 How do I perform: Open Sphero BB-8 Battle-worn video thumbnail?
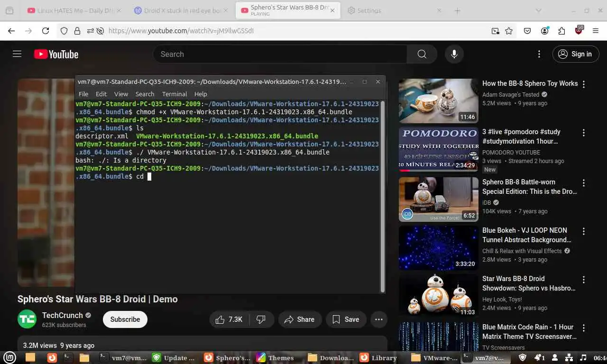[x=439, y=199]
